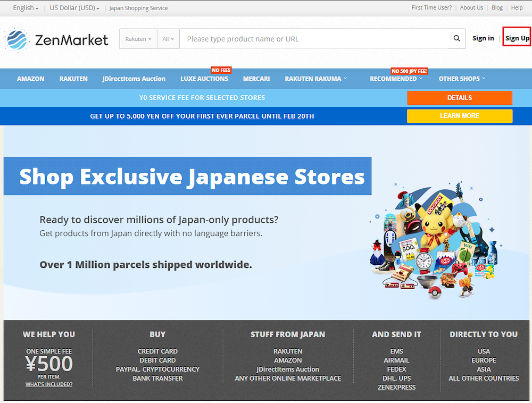The image size is (532, 403).
Task: Open the Luxe Auctions nav item
Action: click(x=204, y=79)
